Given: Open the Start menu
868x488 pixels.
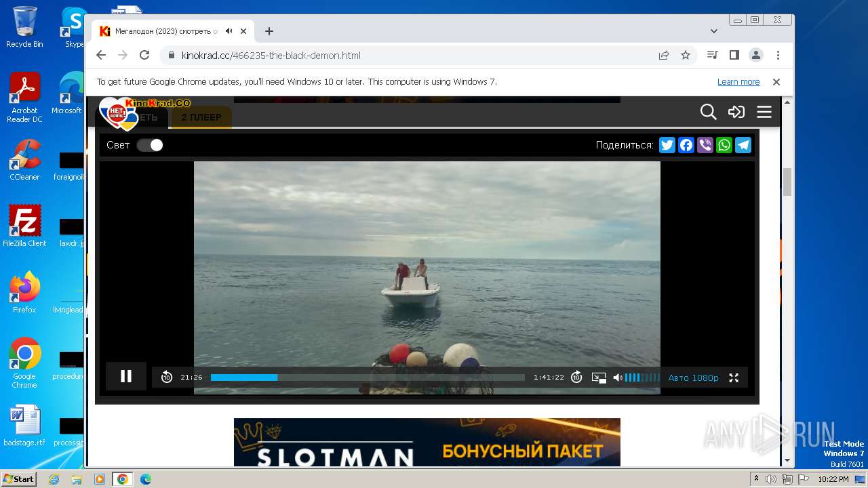Looking at the screenshot, I should point(18,479).
